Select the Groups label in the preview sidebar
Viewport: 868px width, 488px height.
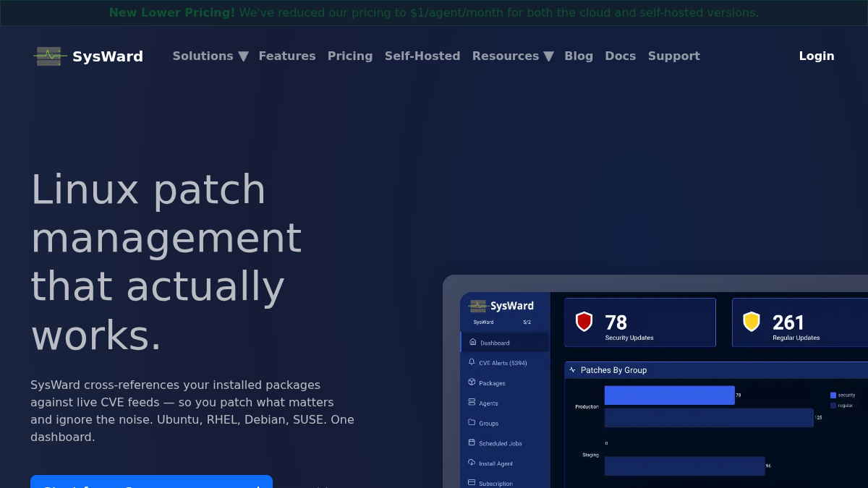coord(489,424)
